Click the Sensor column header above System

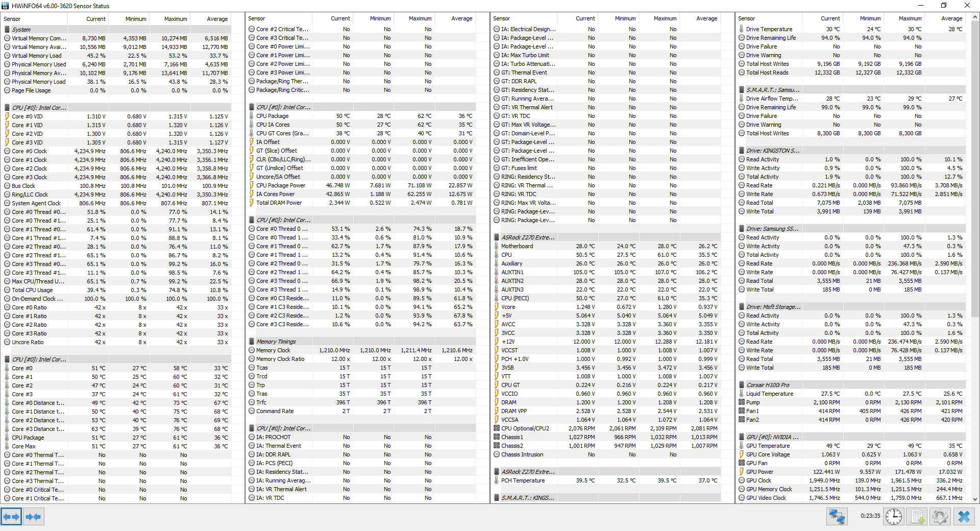point(12,19)
